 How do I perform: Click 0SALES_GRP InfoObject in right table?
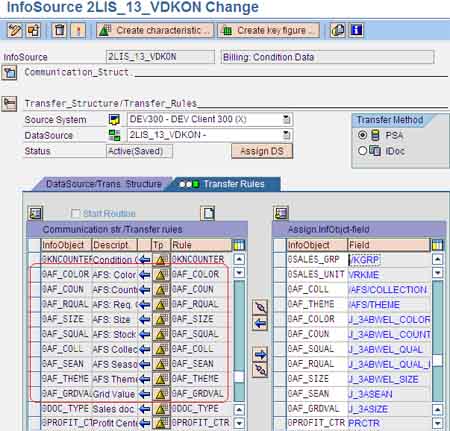tap(317, 260)
